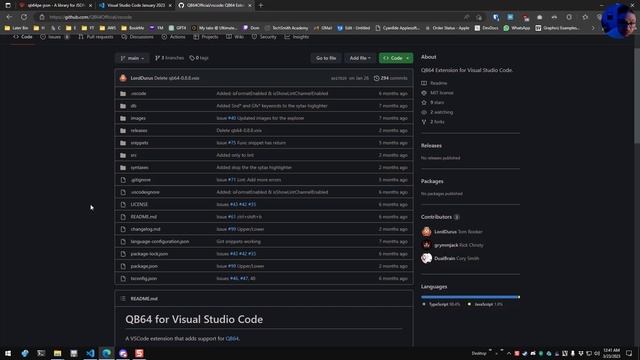The width and height of the screenshot is (640, 360).
Task: Click issue #99 link in changelog.md row
Action: point(232,229)
